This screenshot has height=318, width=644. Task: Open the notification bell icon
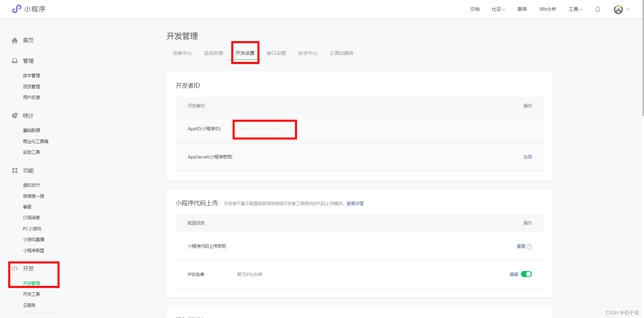(x=598, y=9)
